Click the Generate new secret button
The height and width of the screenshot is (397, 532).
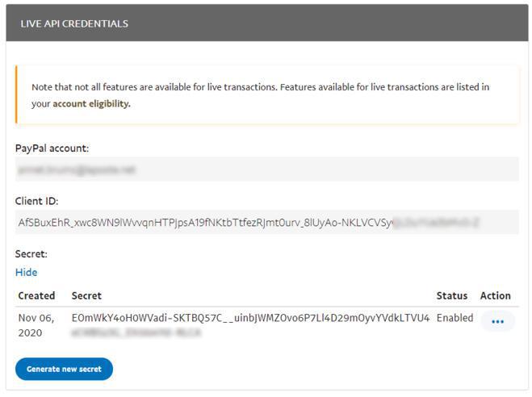pyautogui.click(x=64, y=369)
